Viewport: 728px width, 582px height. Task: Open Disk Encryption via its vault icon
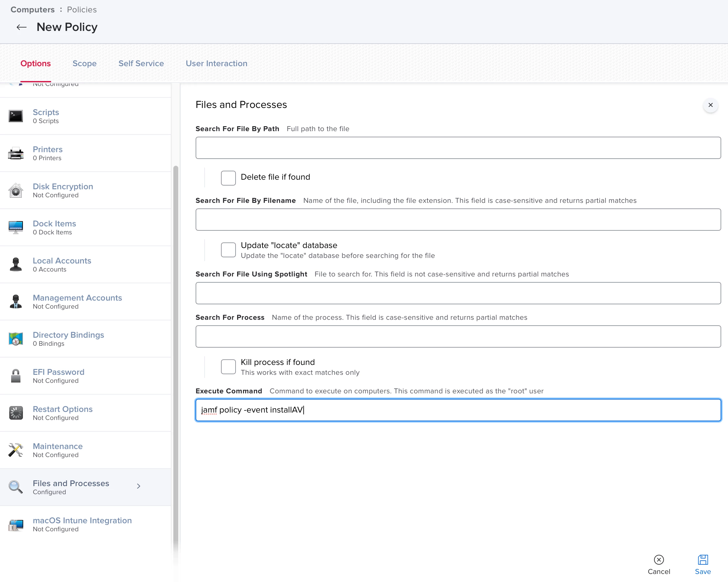15,190
